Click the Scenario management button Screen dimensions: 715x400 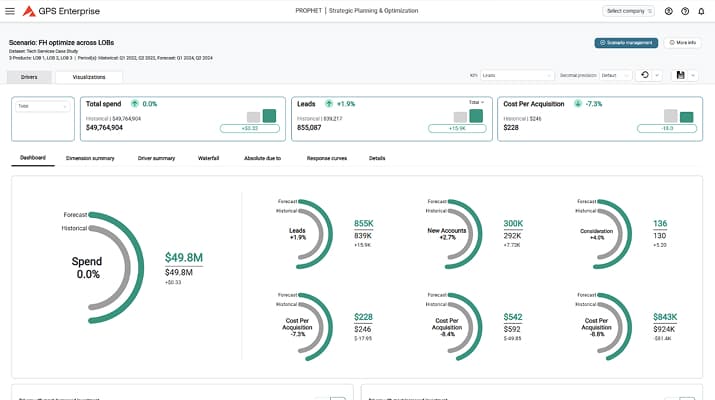pyautogui.click(x=626, y=43)
